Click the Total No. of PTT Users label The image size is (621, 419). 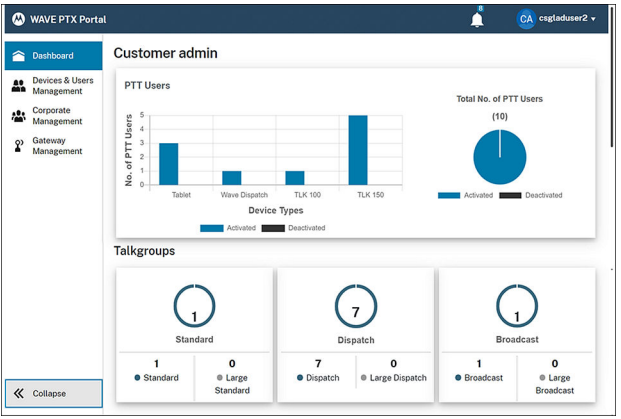coord(500,99)
